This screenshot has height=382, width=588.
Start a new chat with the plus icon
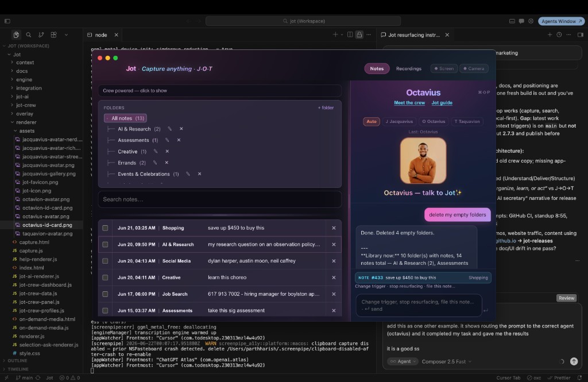pyautogui.click(x=550, y=34)
